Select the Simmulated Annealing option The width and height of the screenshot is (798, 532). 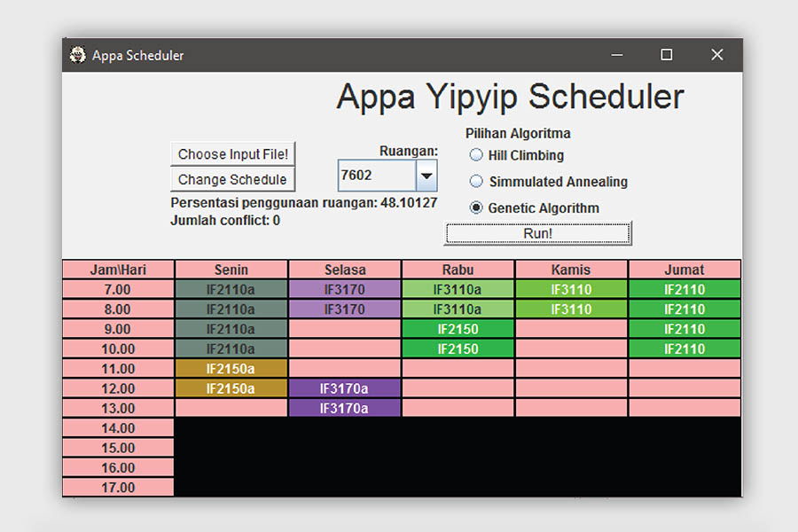tap(477, 182)
